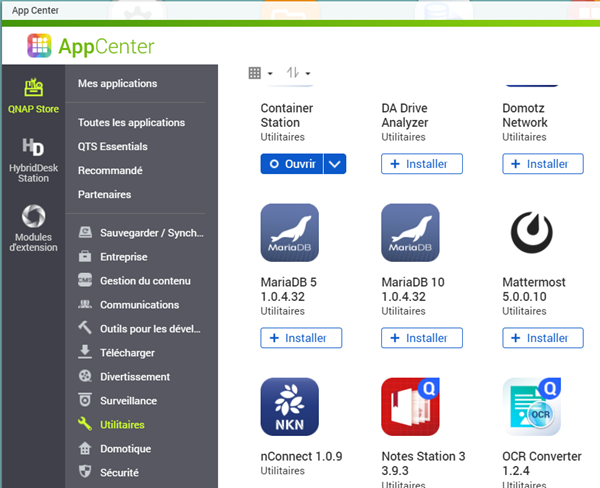This screenshot has height=488, width=600.
Task: Click the Domotique house icon
Action: 85,448
